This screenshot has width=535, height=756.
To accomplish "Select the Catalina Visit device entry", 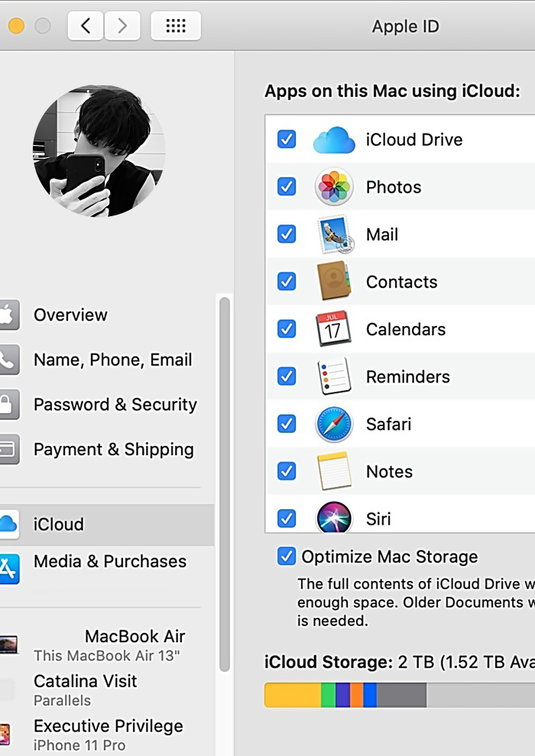I will [106, 690].
